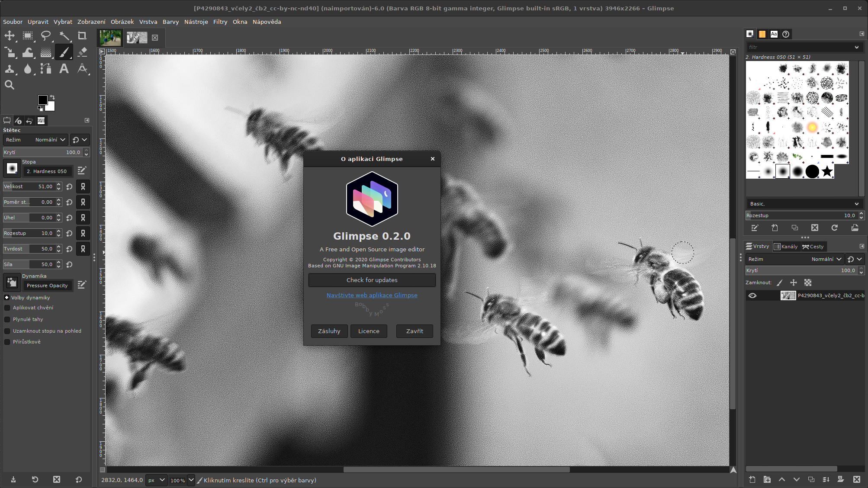The width and height of the screenshot is (868, 488).
Task: Switch to the Kanály tab
Action: (786, 246)
